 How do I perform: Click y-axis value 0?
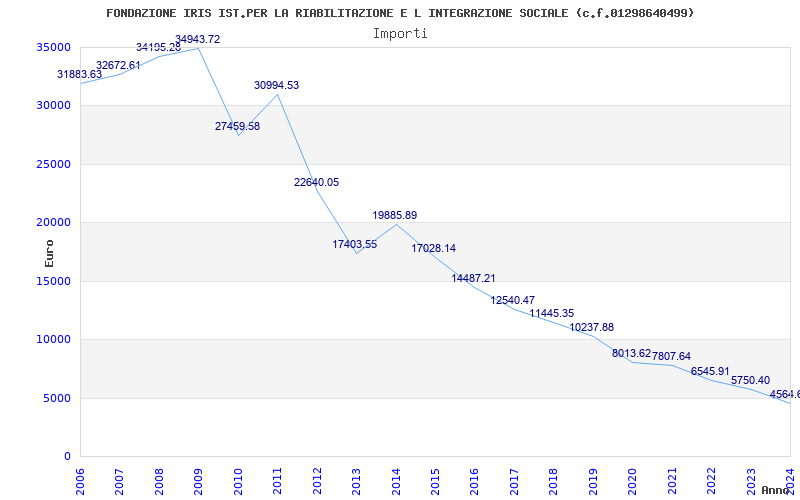[67, 456]
